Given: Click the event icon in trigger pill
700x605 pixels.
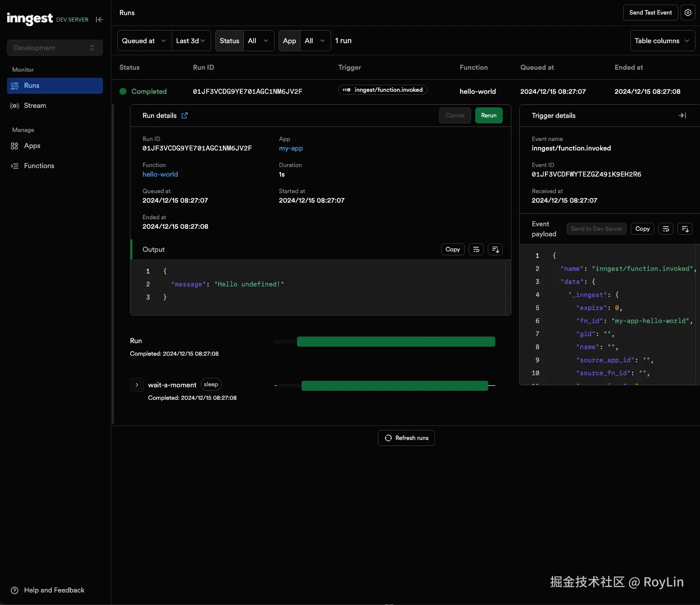Looking at the screenshot, I should tap(347, 90).
